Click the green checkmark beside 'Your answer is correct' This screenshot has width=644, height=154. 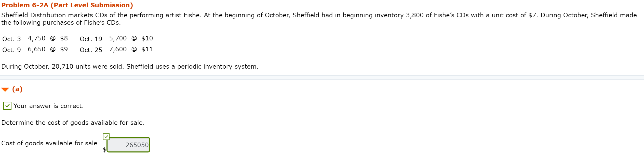tap(7, 106)
